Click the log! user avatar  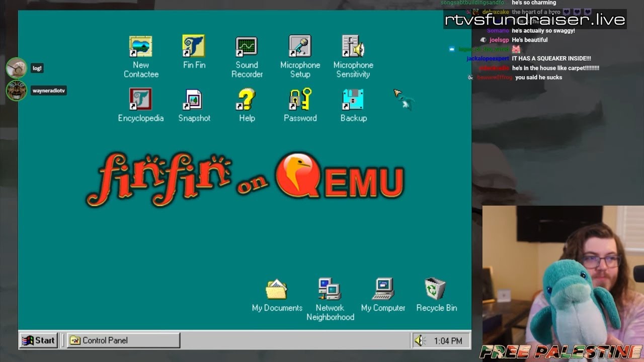click(16, 68)
